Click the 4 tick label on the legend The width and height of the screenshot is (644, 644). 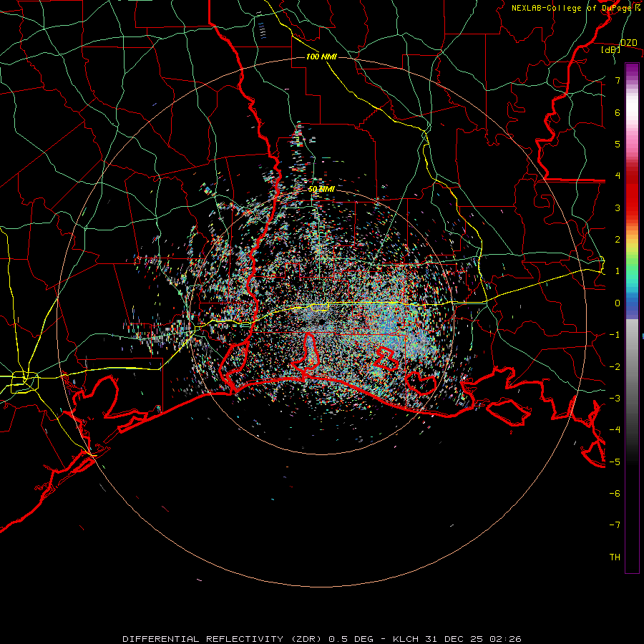tap(618, 176)
